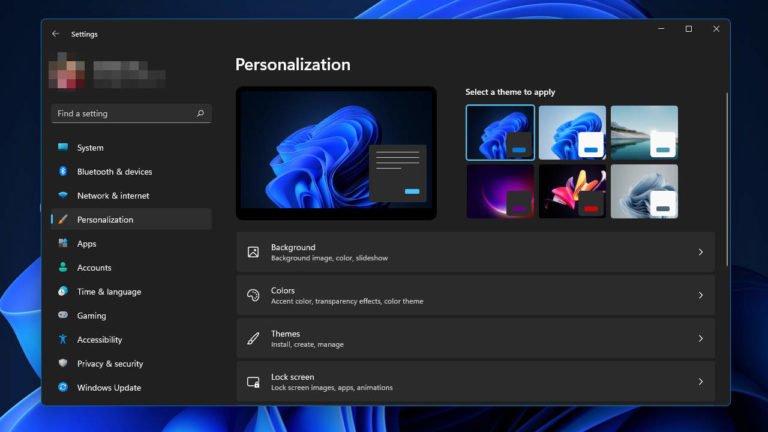Click the Accounts person icon
768x432 pixels.
tap(63, 267)
